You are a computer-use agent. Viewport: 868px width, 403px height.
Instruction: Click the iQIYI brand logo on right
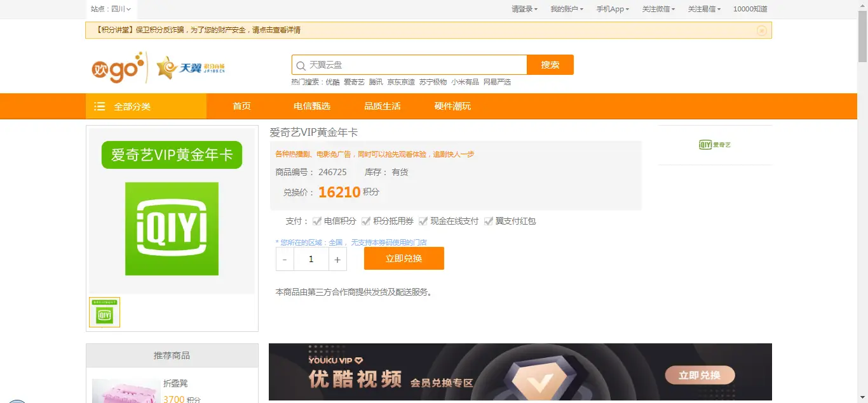715,145
